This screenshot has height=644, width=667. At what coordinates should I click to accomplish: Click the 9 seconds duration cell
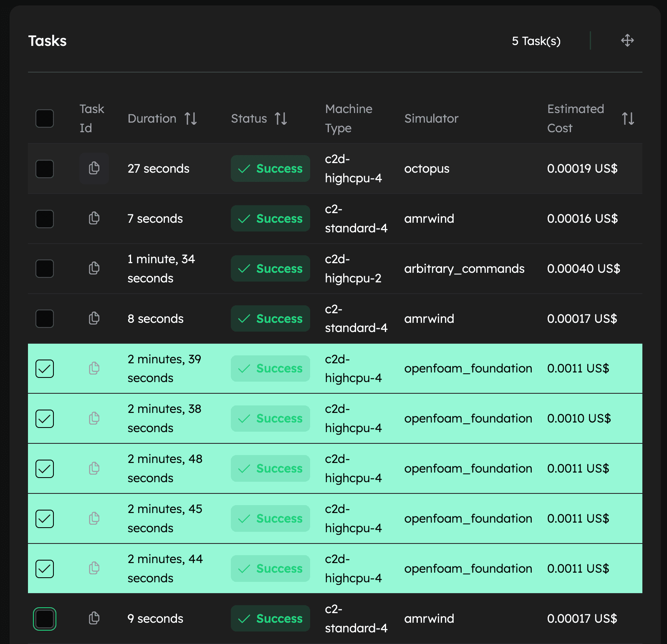point(155,619)
